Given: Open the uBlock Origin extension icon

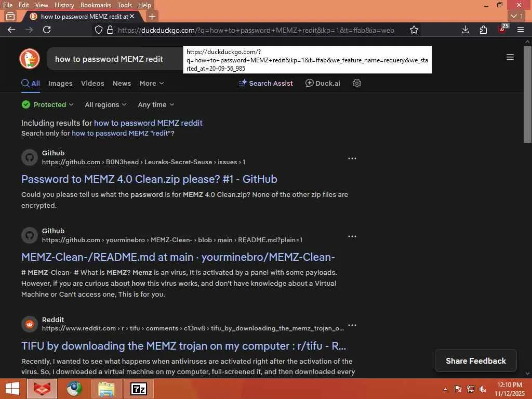Looking at the screenshot, I should (502, 30).
